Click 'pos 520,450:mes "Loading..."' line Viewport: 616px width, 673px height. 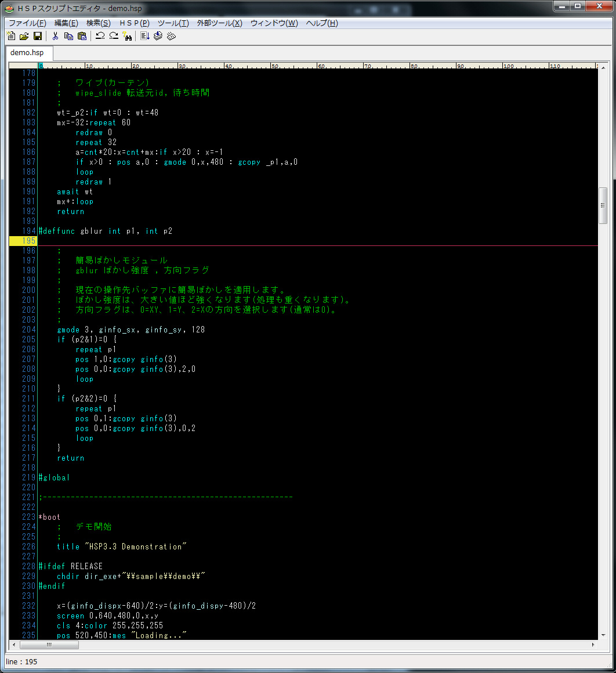pyautogui.click(x=122, y=635)
